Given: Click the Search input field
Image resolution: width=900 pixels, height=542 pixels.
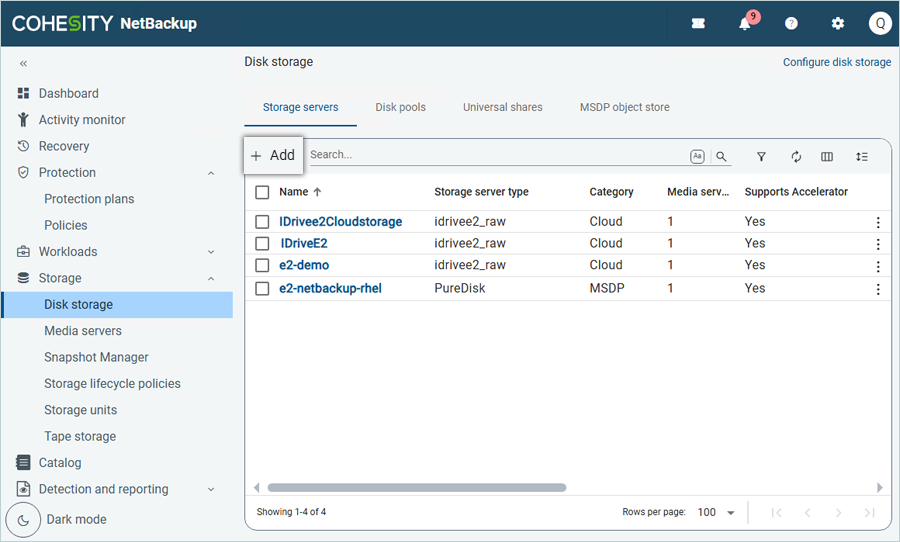Looking at the screenshot, I should click(x=495, y=155).
